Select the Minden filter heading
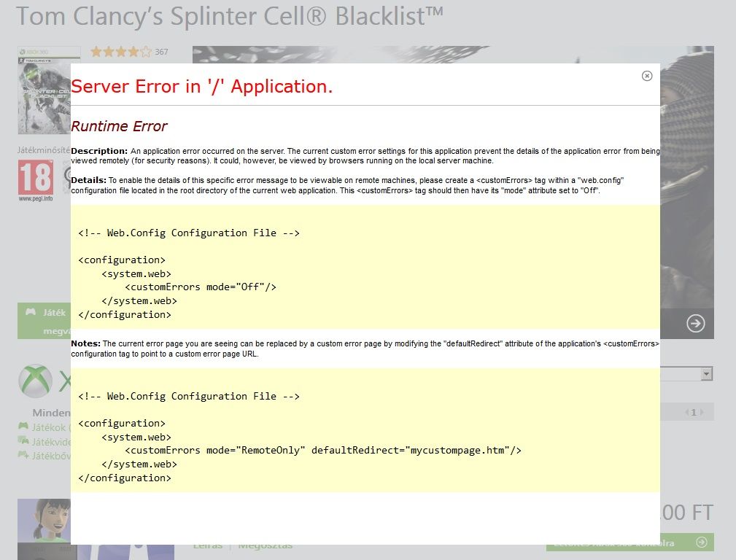 tap(51, 413)
